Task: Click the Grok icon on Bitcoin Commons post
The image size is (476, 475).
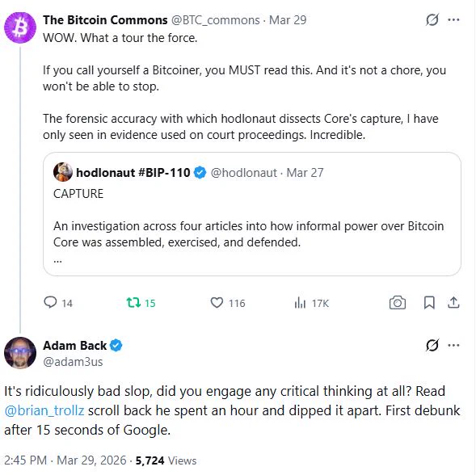Action: click(432, 20)
